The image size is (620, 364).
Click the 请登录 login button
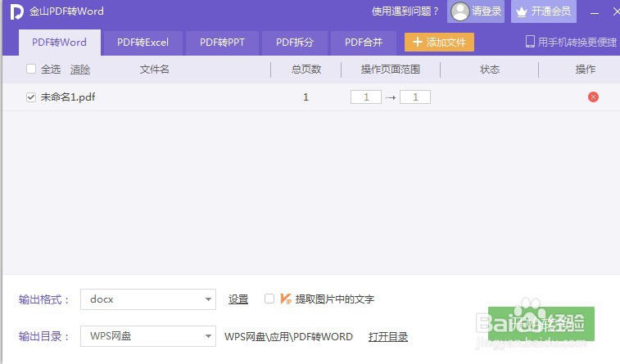[476, 11]
